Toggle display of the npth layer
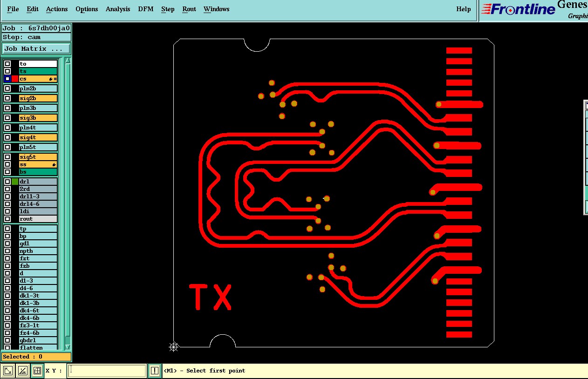This screenshot has height=379, width=588. [x=7, y=251]
